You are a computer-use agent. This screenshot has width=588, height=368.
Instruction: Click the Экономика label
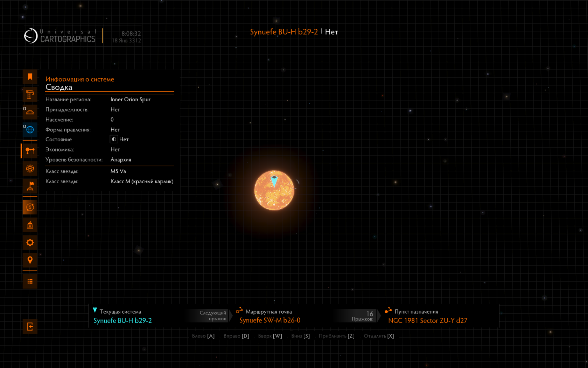tap(59, 150)
